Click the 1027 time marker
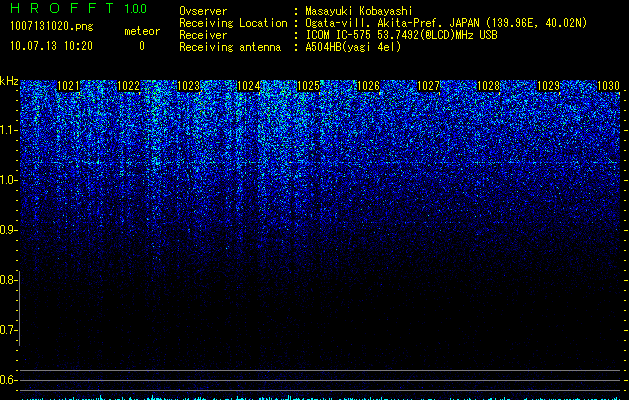Image resolution: width=629 pixels, height=400 pixels. click(x=428, y=86)
